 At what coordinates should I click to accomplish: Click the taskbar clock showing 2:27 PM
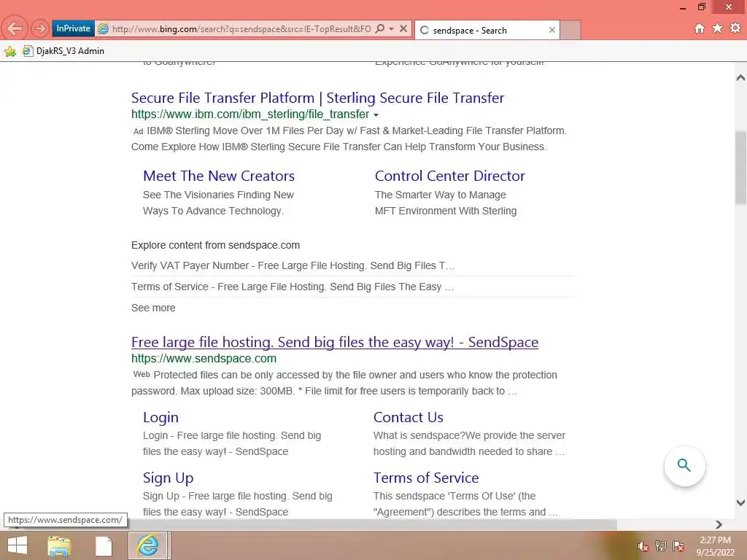click(x=715, y=546)
